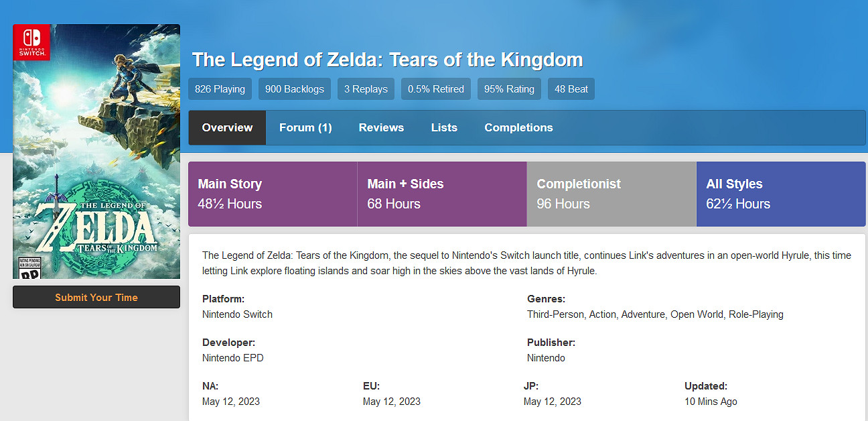Switch to the Forum (1) tab
This screenshot has width=868, height=421.
pyautogui.click(x=305, y=127)
